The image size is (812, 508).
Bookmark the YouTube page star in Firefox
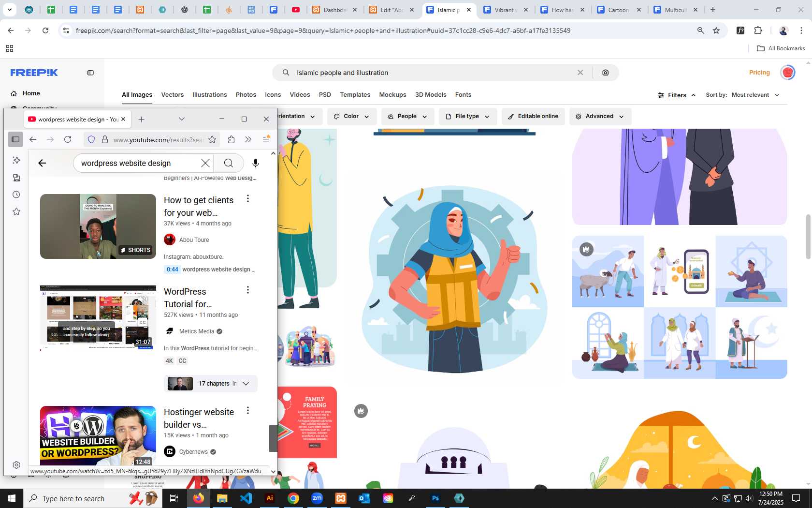pyautogui.click(x=212, y=139)
